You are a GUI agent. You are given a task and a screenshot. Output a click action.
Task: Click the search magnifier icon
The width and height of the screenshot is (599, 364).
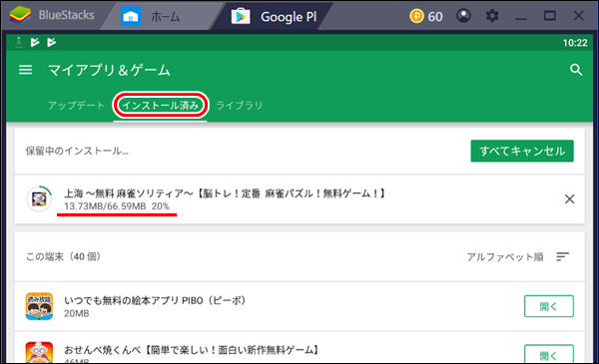[x=576, y=70]
